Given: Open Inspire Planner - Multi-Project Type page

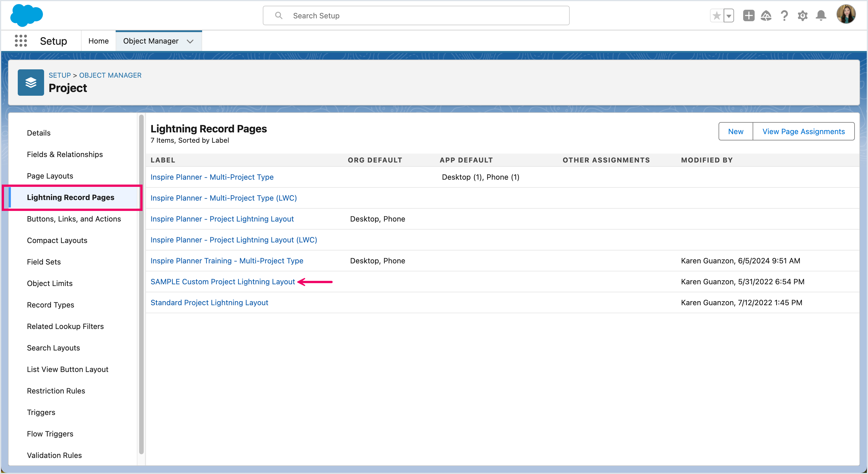Looking at the screenshot, I should pyautogui.click(x=212, y=177).
